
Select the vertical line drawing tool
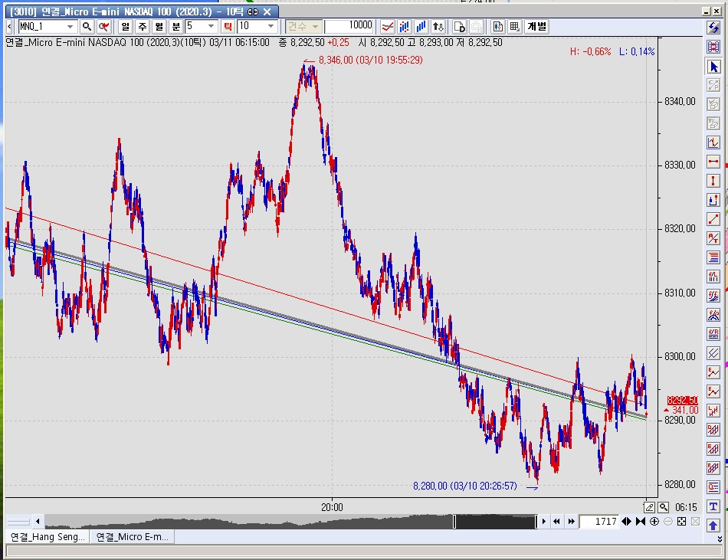713,181
